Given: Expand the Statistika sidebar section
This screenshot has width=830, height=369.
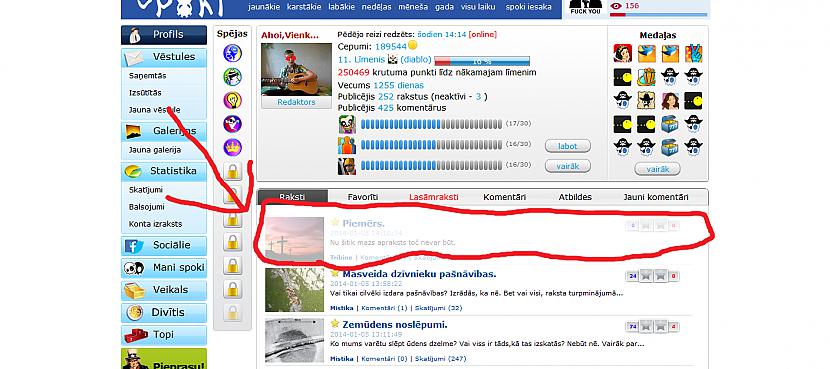Looking at the screenshot, I should [164, 171].
